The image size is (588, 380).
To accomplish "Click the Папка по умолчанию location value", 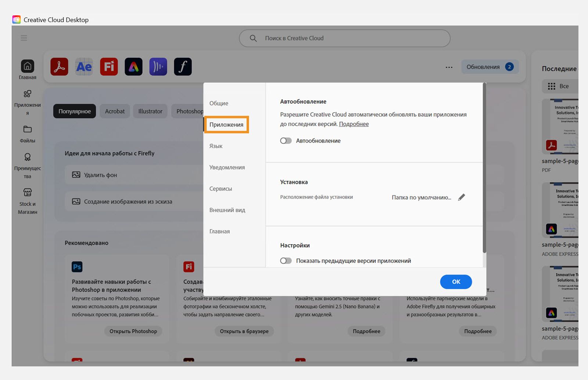I will (x=422, y=198).
